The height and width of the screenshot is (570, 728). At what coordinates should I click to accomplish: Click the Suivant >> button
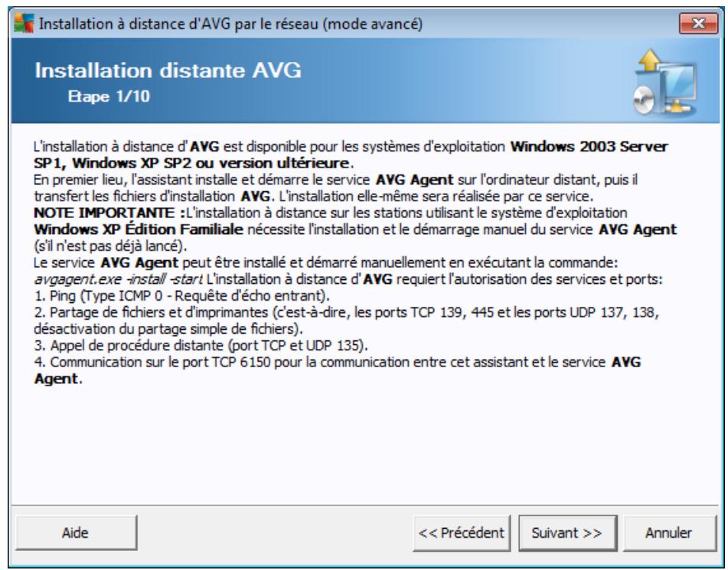tap(567, 533)
